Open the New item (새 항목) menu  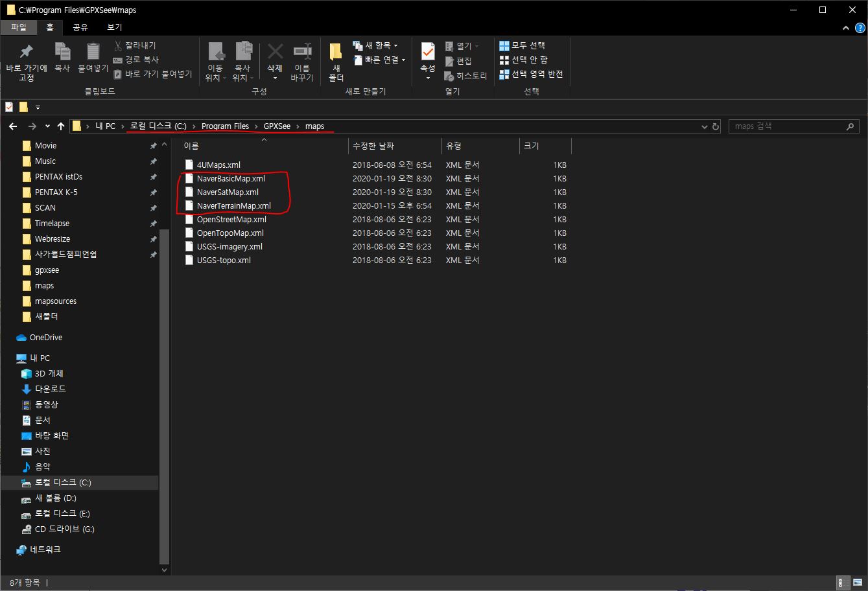(375, 45)
